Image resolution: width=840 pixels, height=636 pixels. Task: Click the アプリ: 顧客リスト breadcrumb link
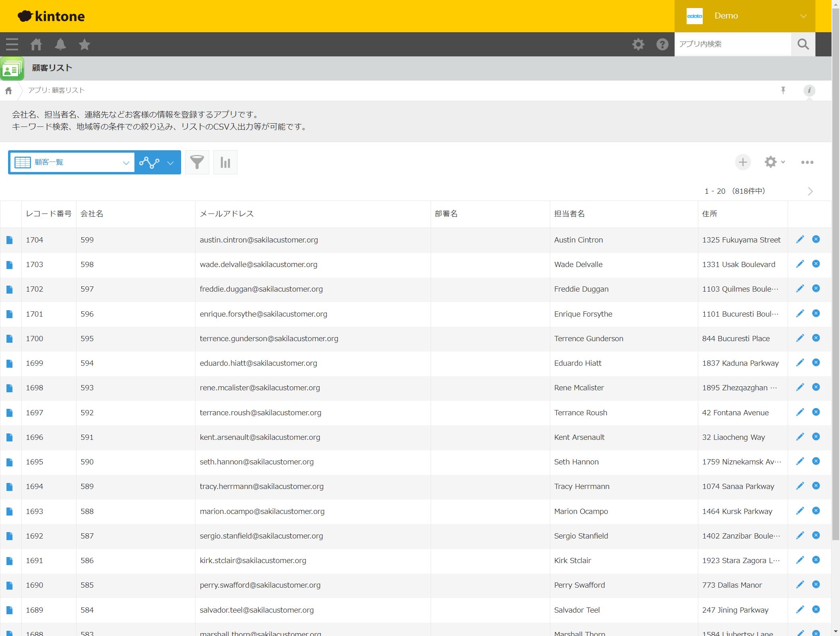point(56,90)
